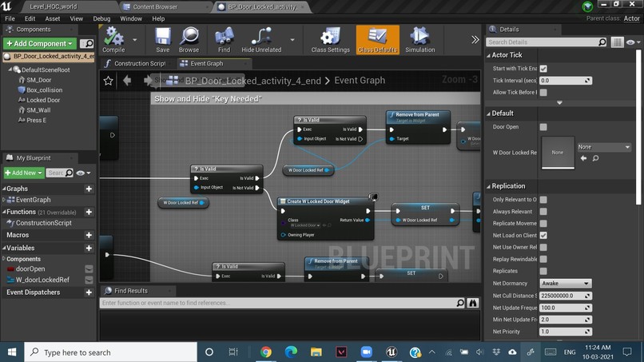Toggle Replicate Movement checkbox

[x=543, y=224]
